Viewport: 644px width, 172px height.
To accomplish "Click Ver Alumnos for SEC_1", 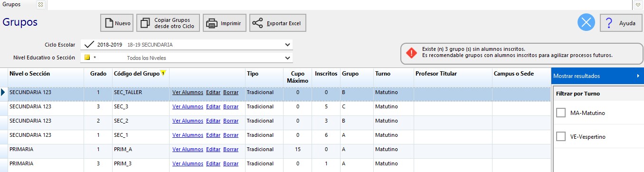I will pyautogui.click(x=188, y=135).
